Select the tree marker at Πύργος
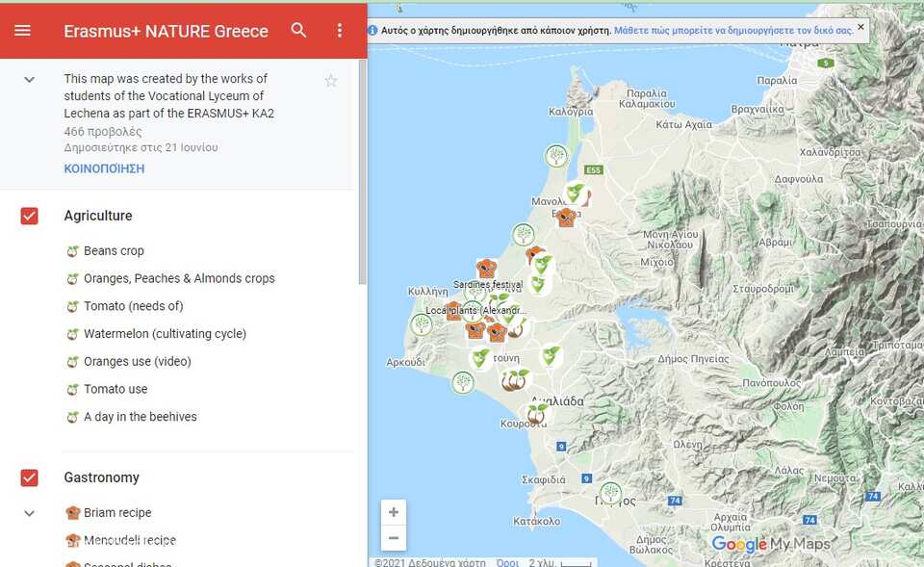This screenshot has width=924, height=567. pos(610,492)
